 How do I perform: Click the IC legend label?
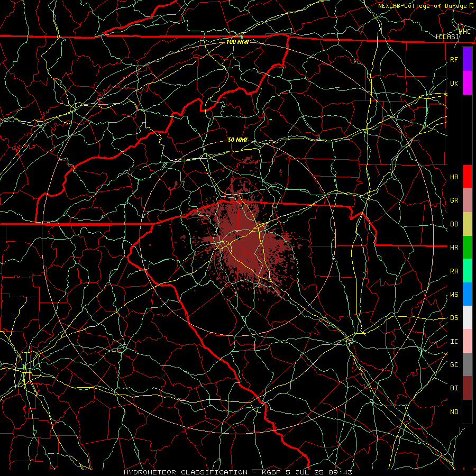click(454, 342)
